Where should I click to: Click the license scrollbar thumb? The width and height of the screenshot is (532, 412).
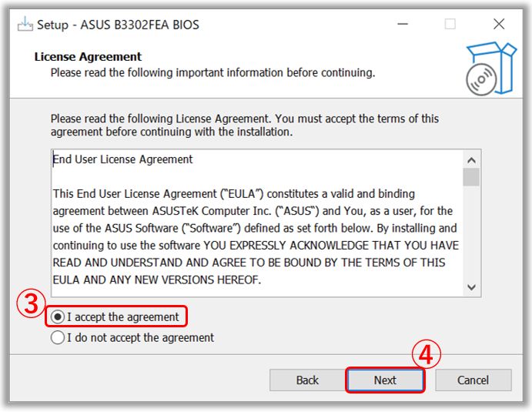click(x=471, y=177)
